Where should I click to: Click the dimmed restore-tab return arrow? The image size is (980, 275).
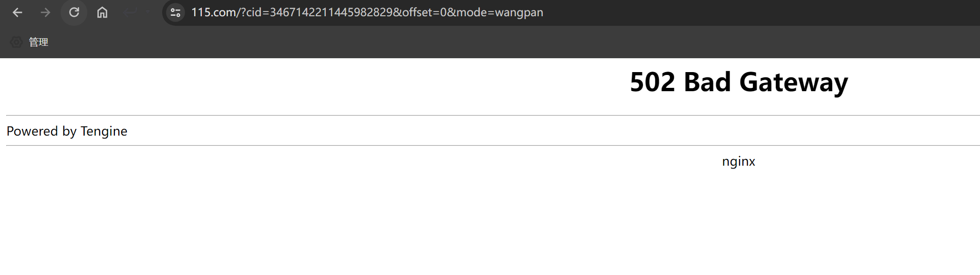130,12
